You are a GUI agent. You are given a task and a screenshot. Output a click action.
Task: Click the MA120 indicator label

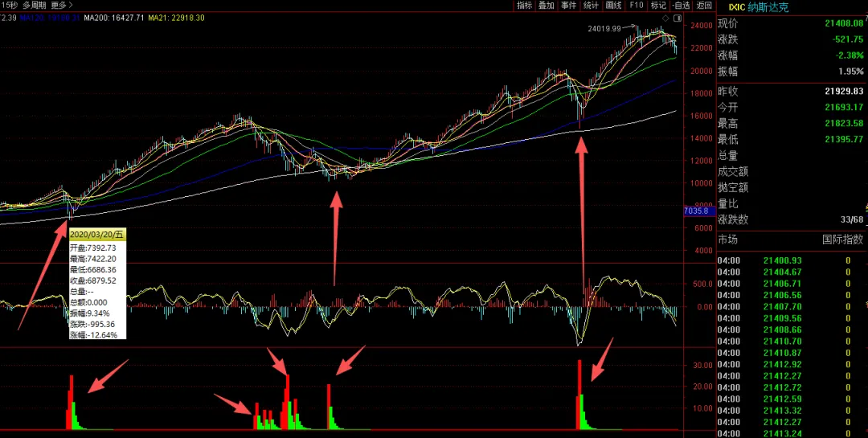pos(50,18)
